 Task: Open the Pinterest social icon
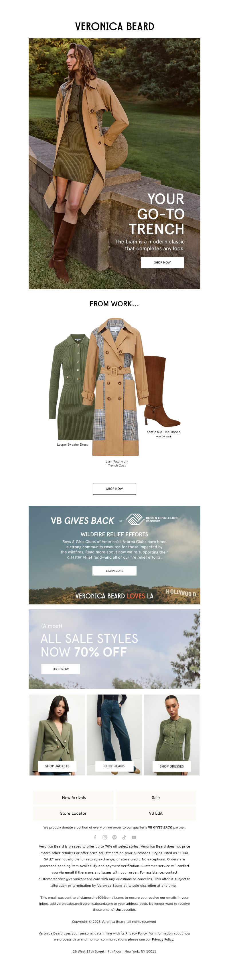point(114,837)
